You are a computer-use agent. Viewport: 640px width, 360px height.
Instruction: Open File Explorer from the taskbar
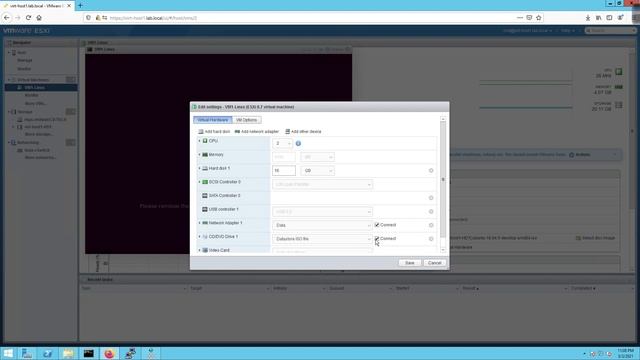tap(68, 353)
